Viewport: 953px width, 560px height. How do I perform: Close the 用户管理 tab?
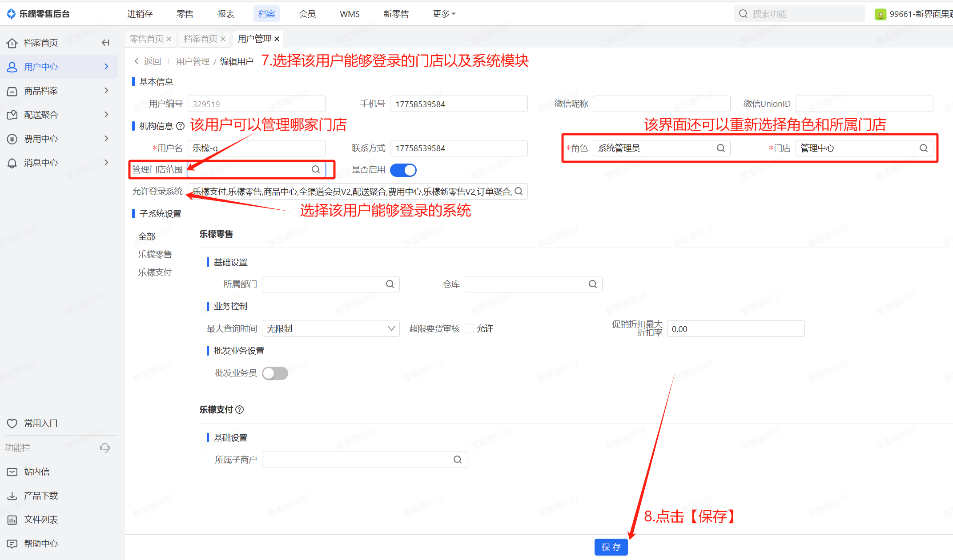click(x=277, y=39)
